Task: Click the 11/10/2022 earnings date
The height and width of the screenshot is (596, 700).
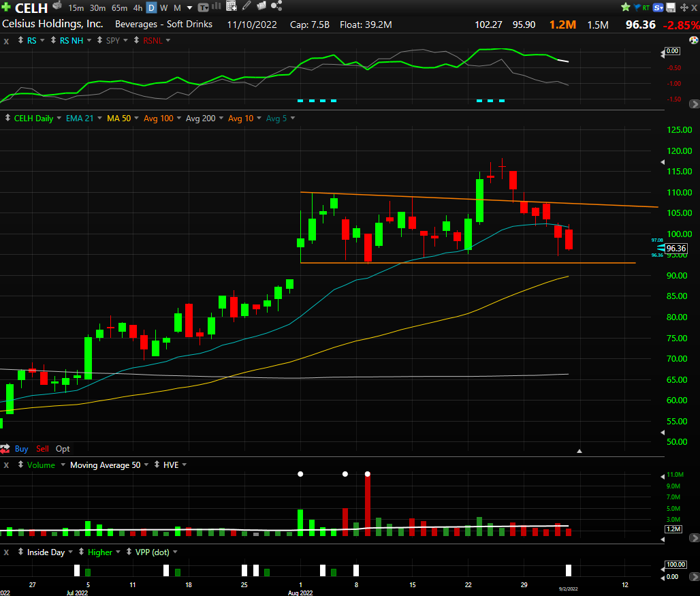Action: tap(252, 25)
